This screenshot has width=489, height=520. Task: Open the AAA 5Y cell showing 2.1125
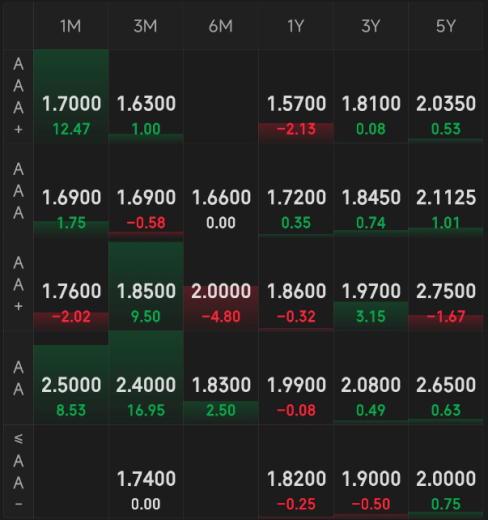[446, 190]
